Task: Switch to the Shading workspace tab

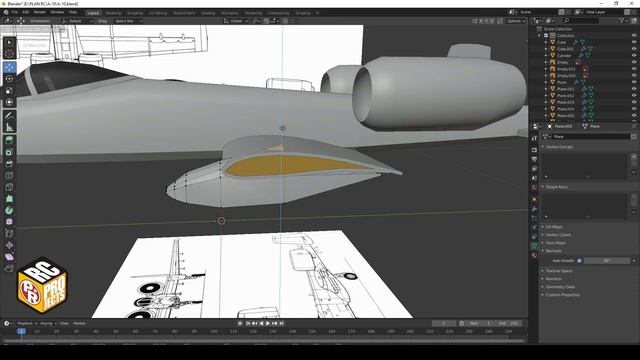Action: click(208, 13)
